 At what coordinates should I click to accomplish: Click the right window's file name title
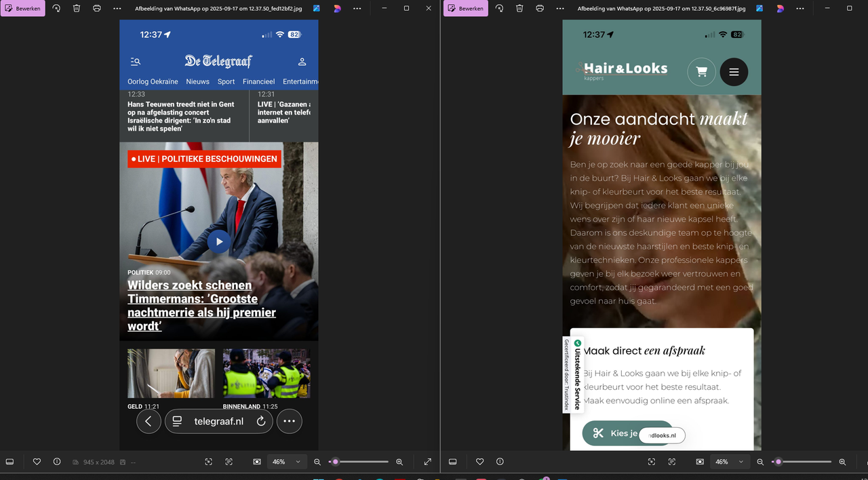pos(661,8)
